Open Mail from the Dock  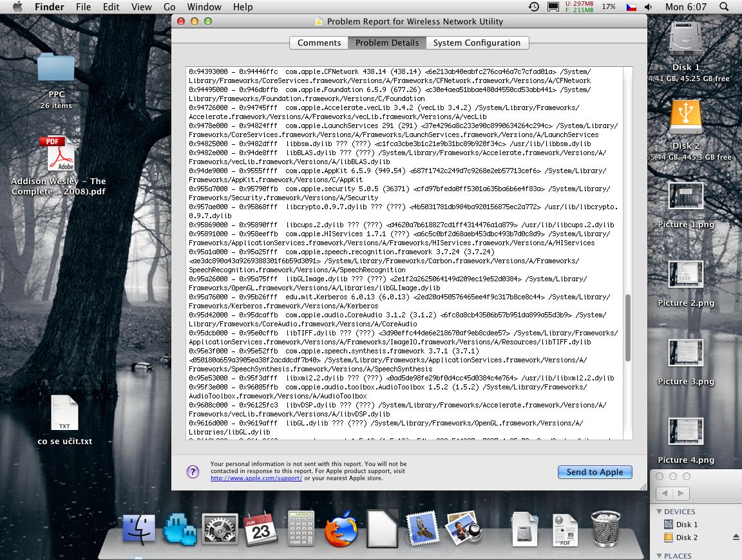click(x=422, y=528)
